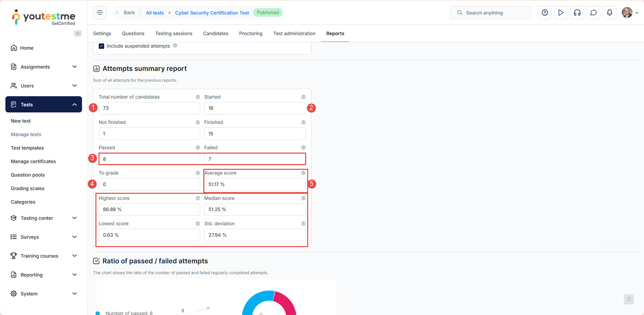Click info icon beside Average score

click(303, 173)
